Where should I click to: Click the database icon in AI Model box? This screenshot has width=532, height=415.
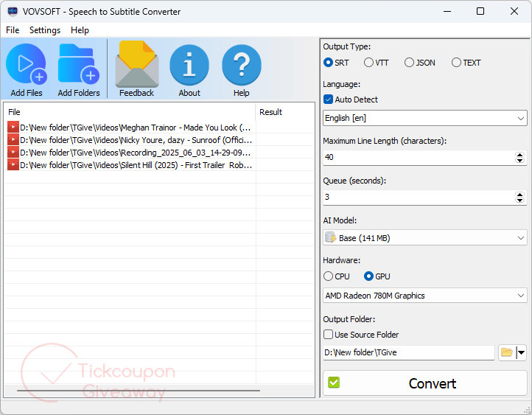tap(330, 237)
